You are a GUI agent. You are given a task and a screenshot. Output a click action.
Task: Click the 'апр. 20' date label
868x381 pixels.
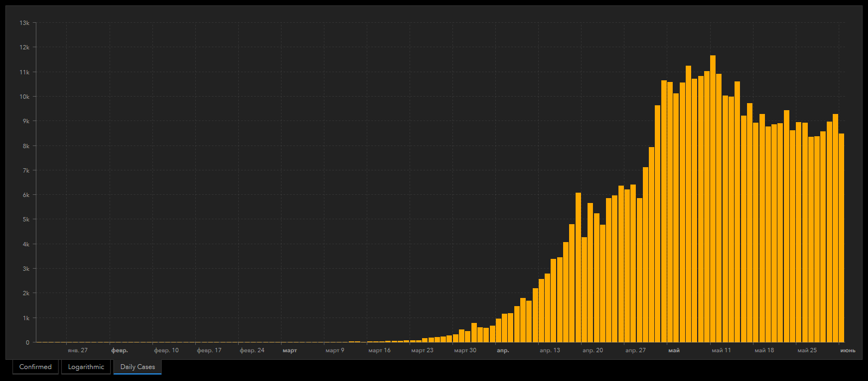pos(592,350)
